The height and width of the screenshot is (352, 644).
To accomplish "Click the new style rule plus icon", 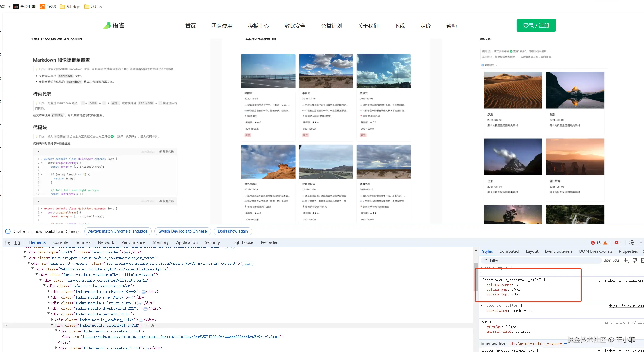I will tap(626, 260).
